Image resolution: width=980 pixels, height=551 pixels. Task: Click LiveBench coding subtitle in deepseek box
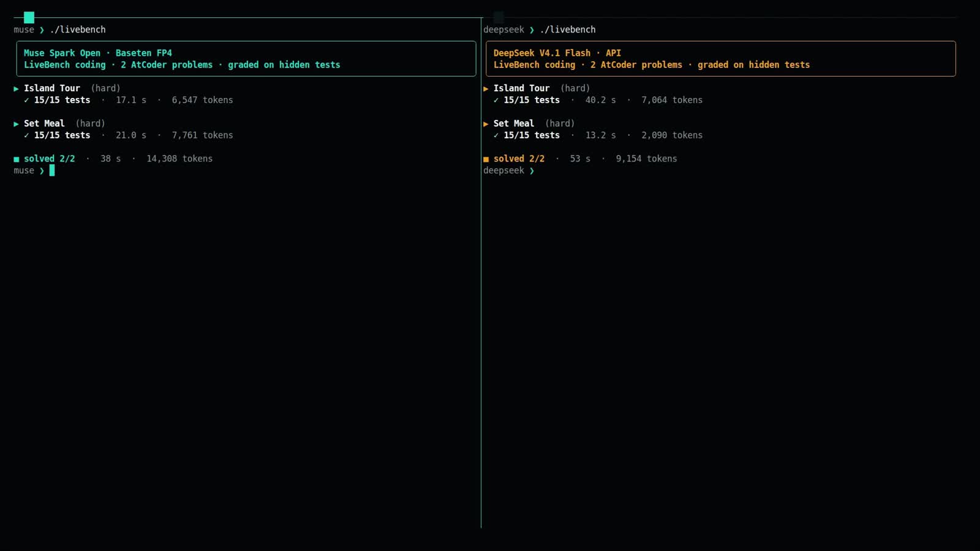click(652, 65)
